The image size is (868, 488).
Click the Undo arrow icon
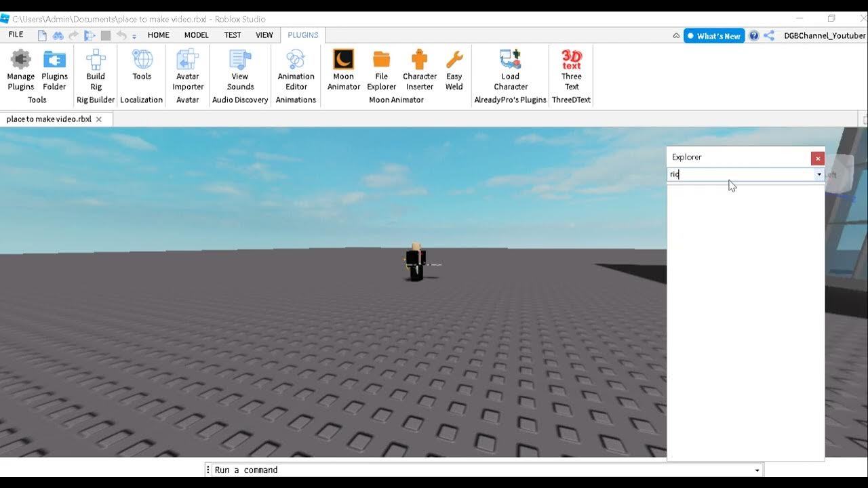tap(121, 35)
